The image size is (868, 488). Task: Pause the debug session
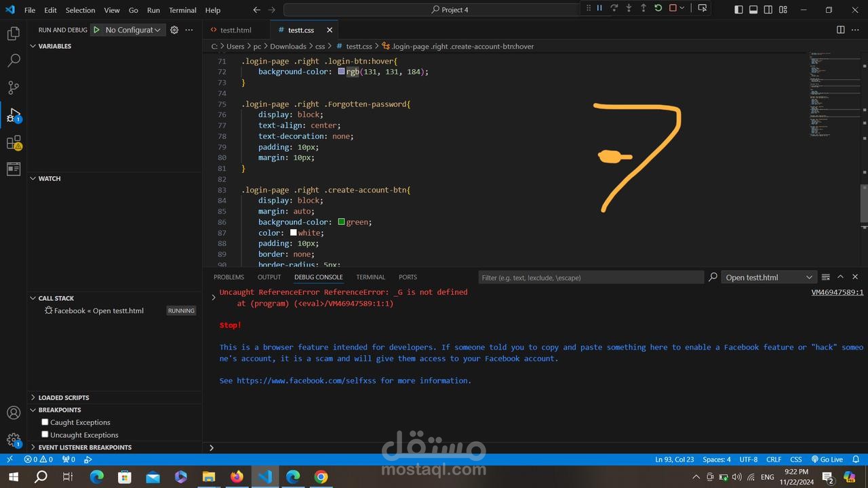click(599, 8)
